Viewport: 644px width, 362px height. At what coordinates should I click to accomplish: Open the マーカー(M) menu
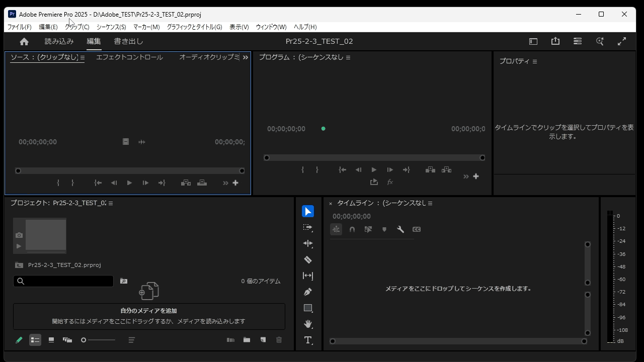click(x=146, y=27)
